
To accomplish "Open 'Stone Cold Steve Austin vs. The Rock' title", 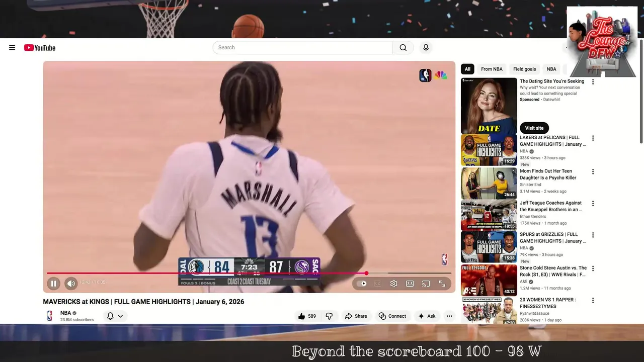I will 553,271.
